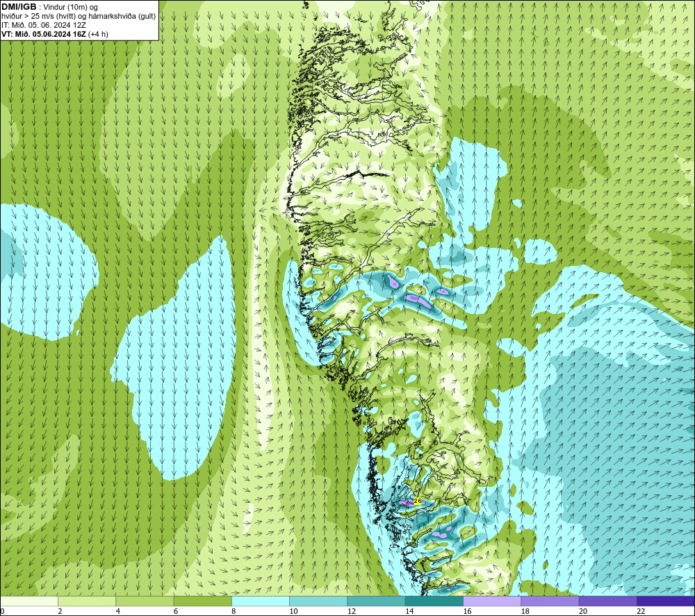The width and height of the screenshot is (695, 616).
Task: Click the legend tick label 8
Action: pos(234,611)
